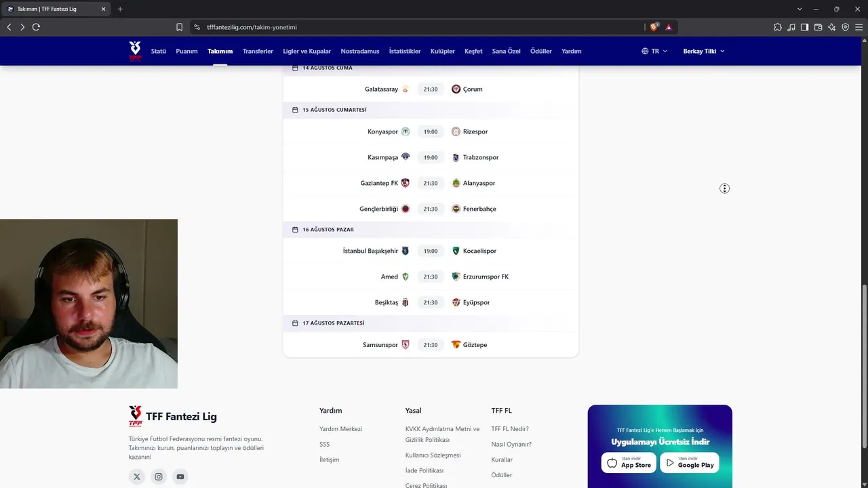
Task: Open Ligler ve Kupalar menu
Action: 307,51
